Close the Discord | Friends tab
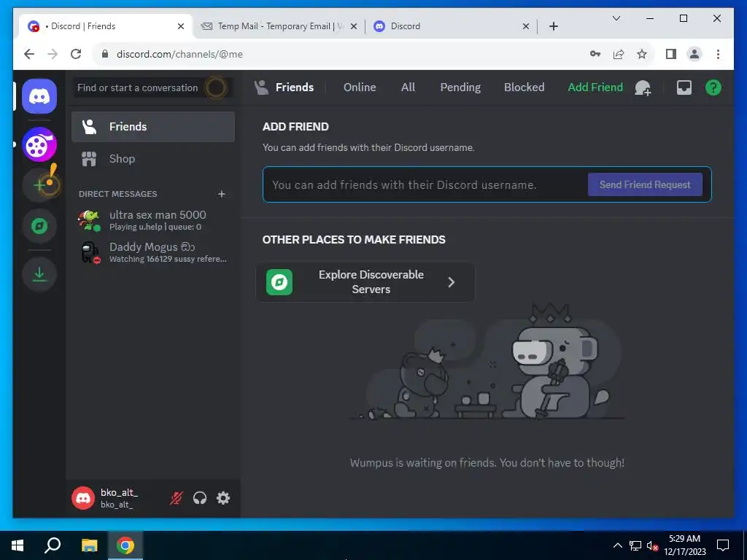The height and width of the screenshot is (560, 747). point(181,26)
